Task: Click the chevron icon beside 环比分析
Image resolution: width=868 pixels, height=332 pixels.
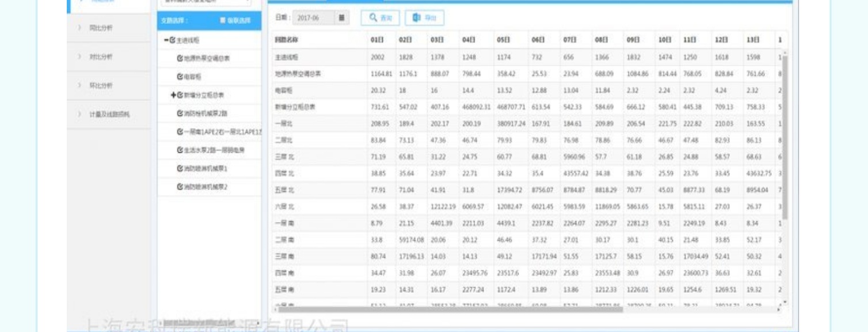Action: pyautogui.click(x=80, y=85)
